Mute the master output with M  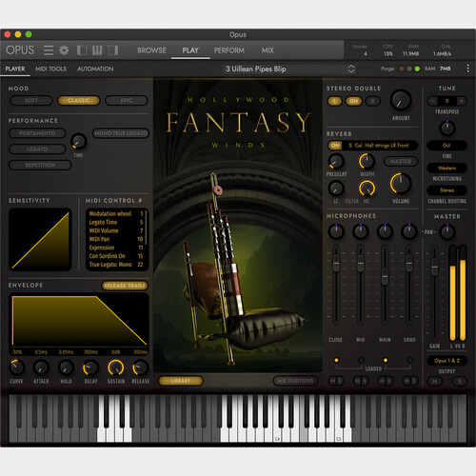[435, 381]
